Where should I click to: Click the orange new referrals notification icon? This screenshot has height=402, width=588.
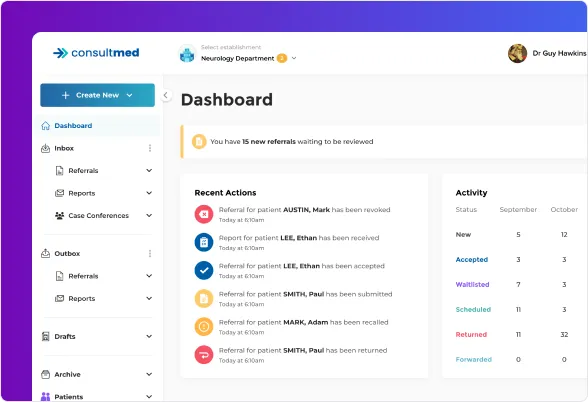(199, 142)
